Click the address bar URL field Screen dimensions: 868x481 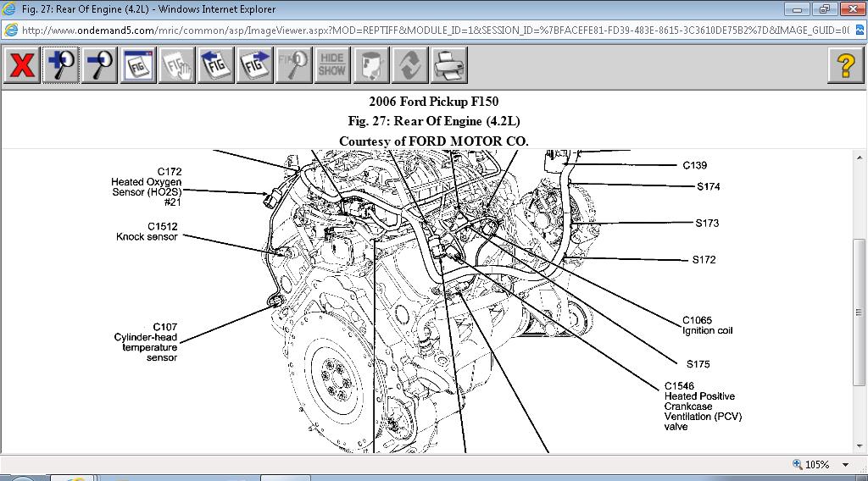pos(435,30)
